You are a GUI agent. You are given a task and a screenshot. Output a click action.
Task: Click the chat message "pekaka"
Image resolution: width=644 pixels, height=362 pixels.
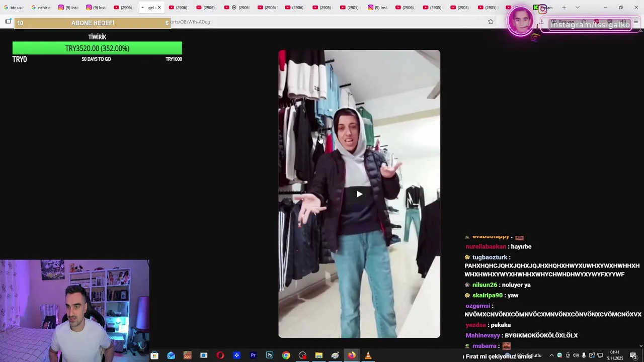point(501,325)
